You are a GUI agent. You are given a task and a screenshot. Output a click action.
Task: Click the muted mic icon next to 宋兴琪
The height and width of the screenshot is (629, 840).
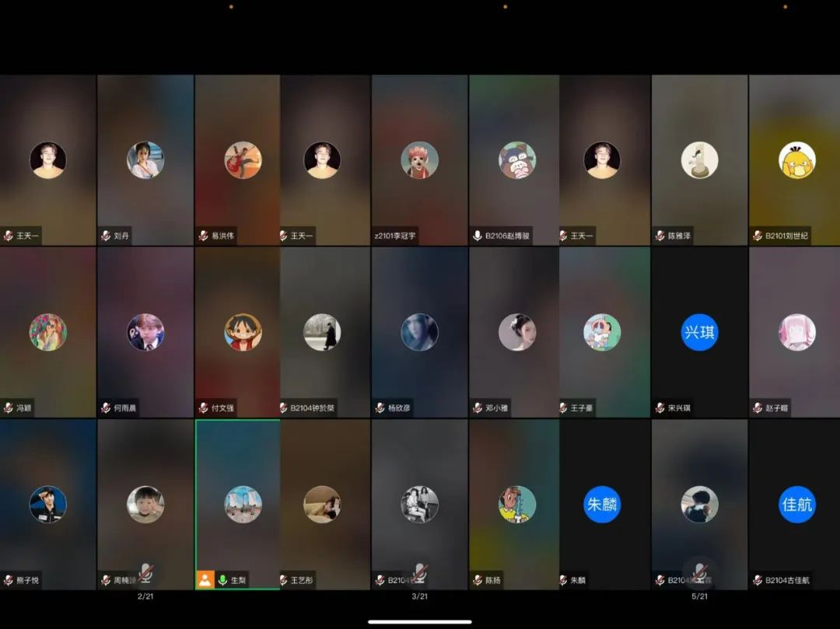tap(660, 408)
